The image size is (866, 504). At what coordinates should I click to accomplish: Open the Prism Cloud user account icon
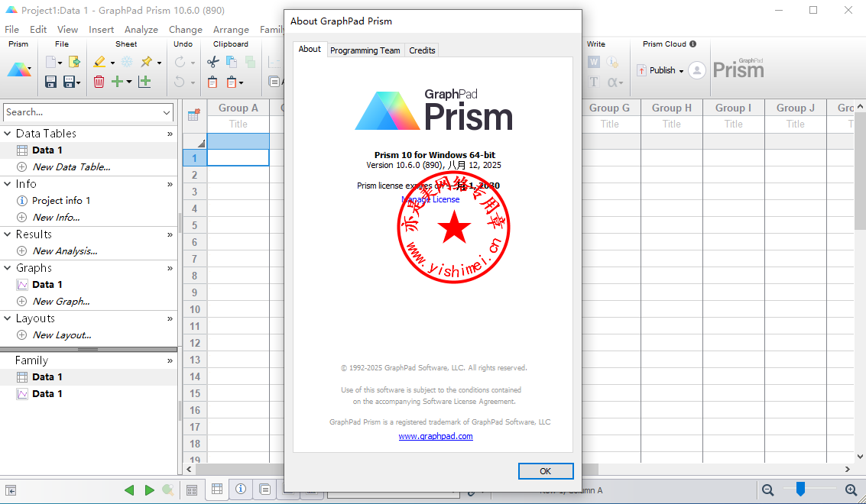[x=697, y=70]
